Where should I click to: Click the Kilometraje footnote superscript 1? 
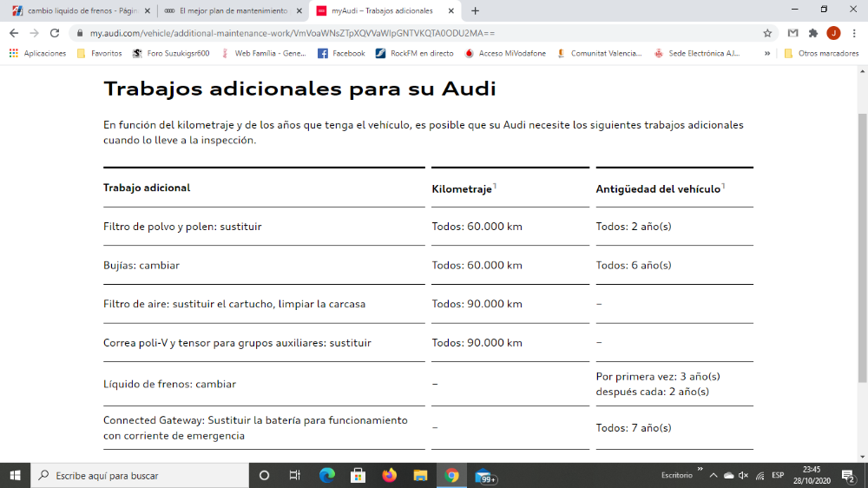(495, 186)
